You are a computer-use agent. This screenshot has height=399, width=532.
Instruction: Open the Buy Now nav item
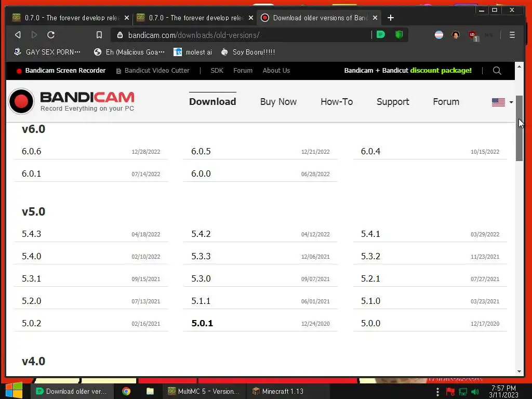click(x=278, y=101)
